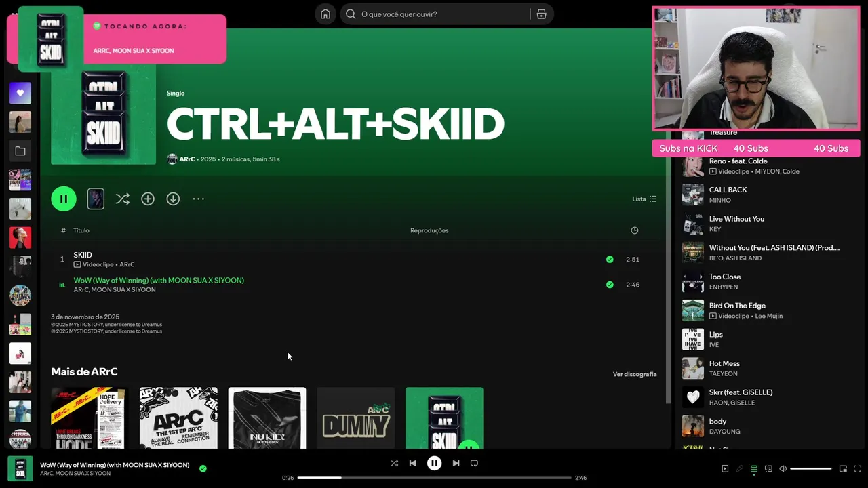Change view using the Lista dropdown

tap(644, 199)
